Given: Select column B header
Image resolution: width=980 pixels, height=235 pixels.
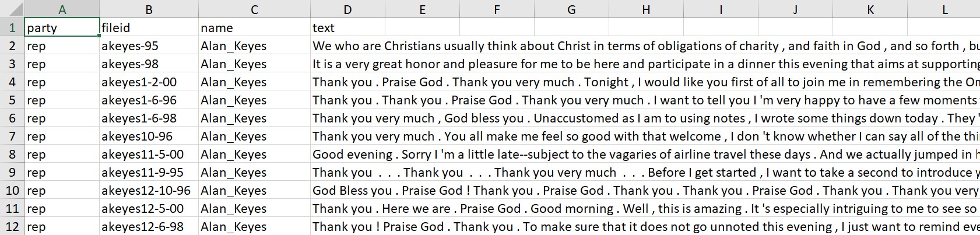Looking at the screenshot, I should pyautogui.click(x=149, y=9).
